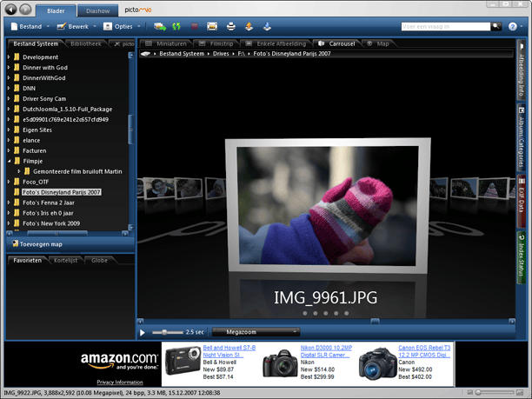Image resolution: width=532 pixels, height=399 pixels.
Task: Click the carousel horizontal scrollbar thumb
Action: pyautogui.click(x=375, y=321)
